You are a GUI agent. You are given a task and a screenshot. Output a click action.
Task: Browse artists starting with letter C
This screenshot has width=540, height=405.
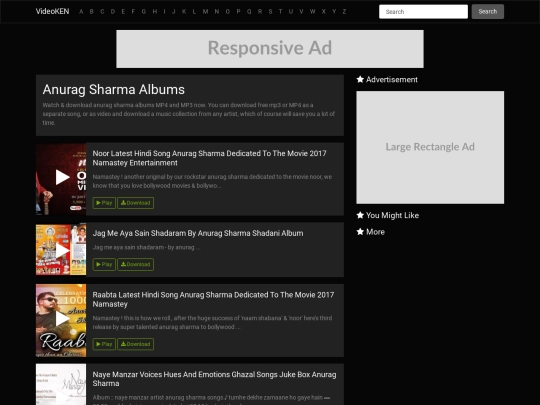(102, 11)
